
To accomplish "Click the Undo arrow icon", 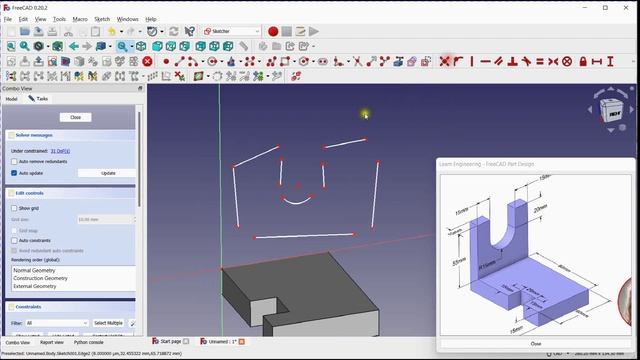I will [x=112, y=31].
